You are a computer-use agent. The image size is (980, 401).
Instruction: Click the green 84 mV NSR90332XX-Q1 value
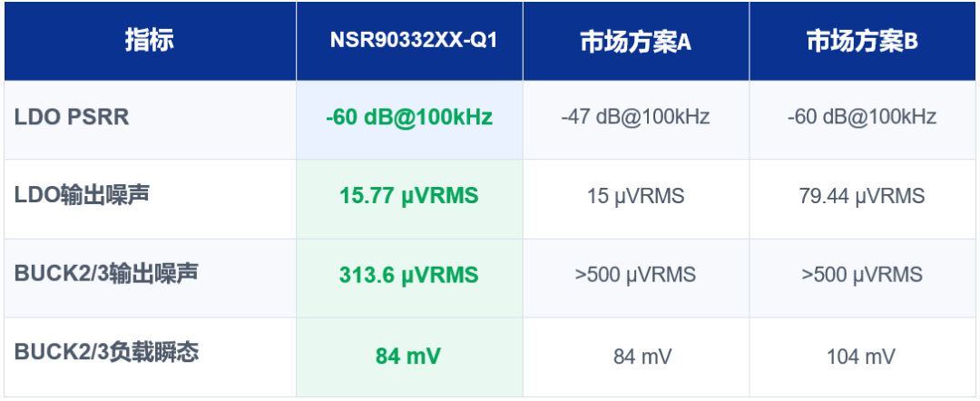pyautogui.click(x=408, y=356)
